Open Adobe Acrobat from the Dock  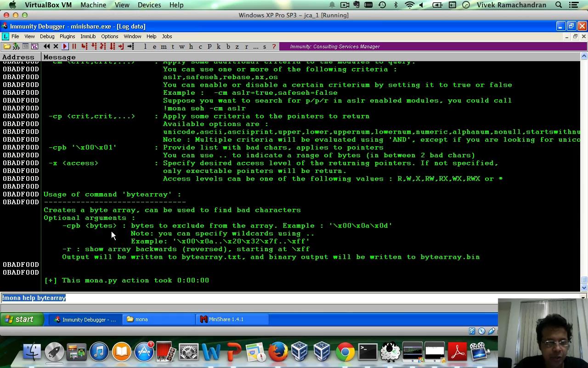click(x=457, y=352)
